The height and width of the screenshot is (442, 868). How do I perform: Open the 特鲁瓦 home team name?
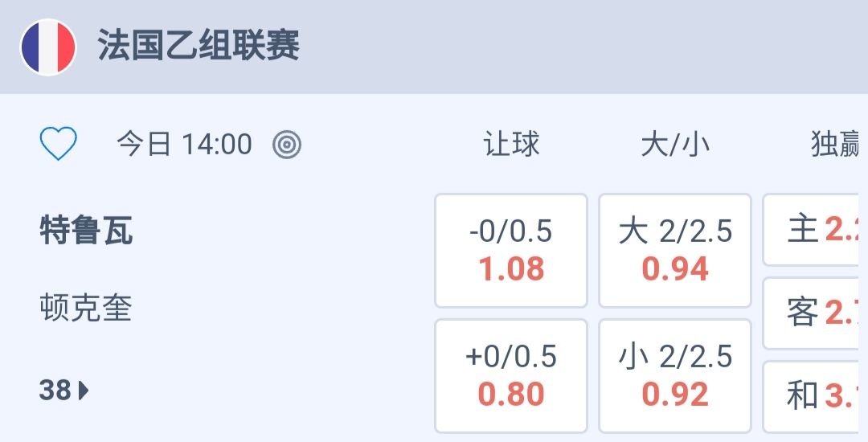pos(86,231)
